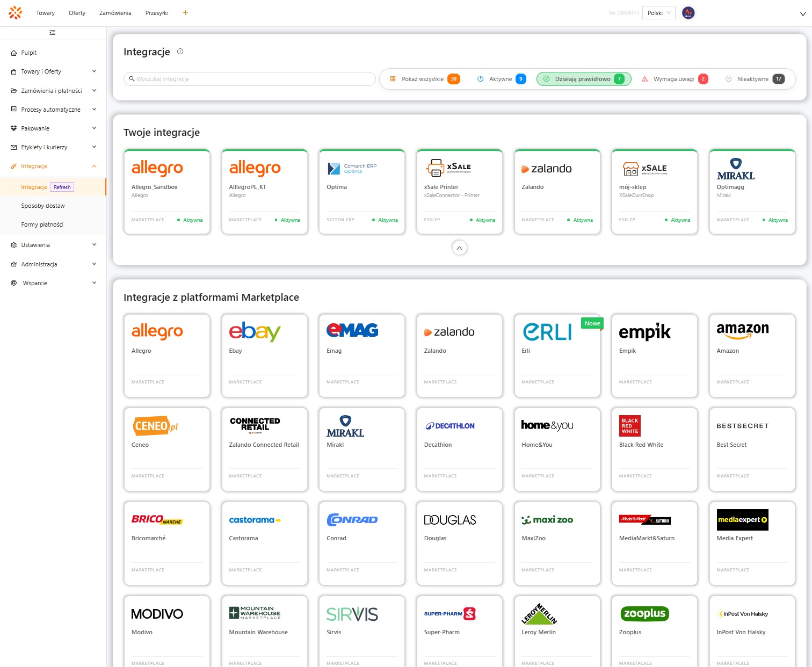Open Towary top menu
This screenshot has height=667, width=812.
(x=46, y=13)
